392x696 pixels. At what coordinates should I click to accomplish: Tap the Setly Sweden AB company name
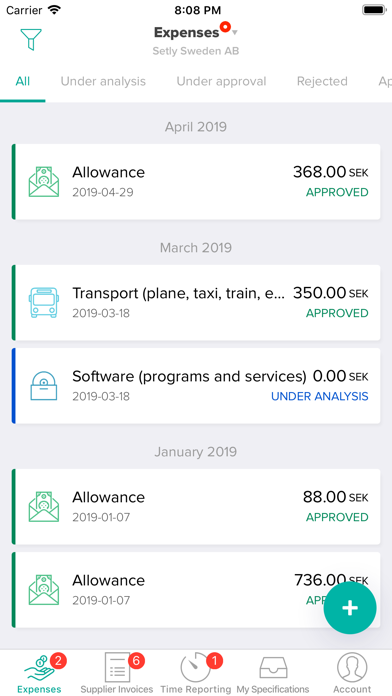(196, 51)
